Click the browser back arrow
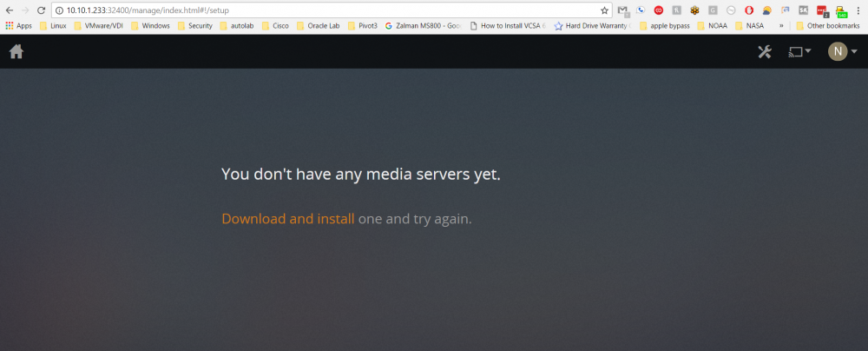 (x=10, y=10)
